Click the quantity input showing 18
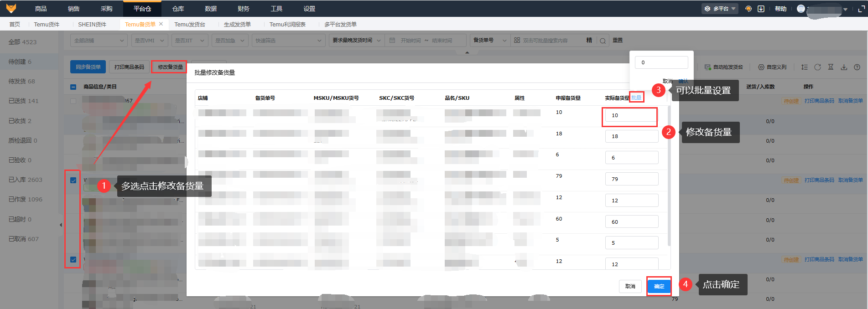This screenshot has height=309, width=868. (x=632, y=136)
